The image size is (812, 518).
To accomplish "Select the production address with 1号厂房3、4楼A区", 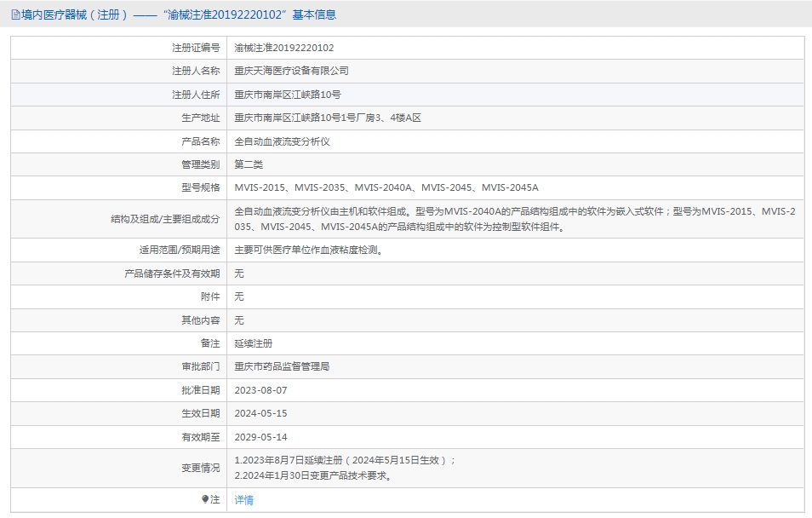I will coord(328,118).
